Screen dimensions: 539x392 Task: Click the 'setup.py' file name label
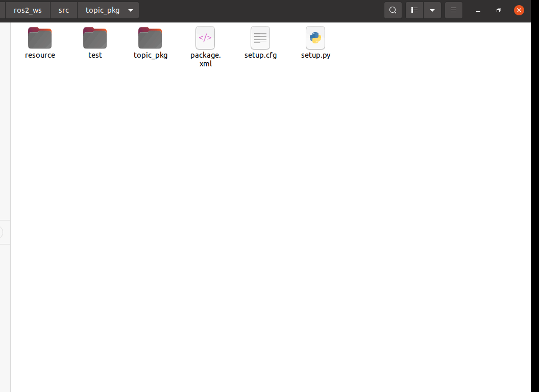click(315, 55)
